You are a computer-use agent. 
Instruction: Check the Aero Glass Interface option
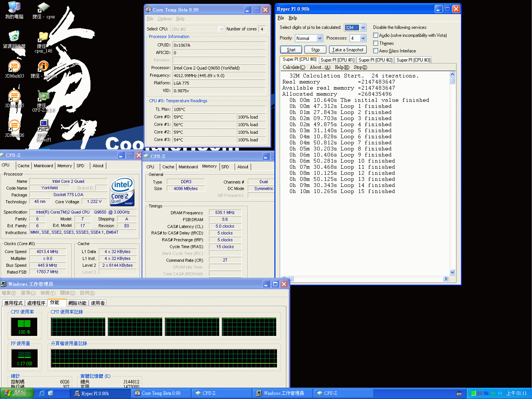pyautogui.click(x=375, y=51)
